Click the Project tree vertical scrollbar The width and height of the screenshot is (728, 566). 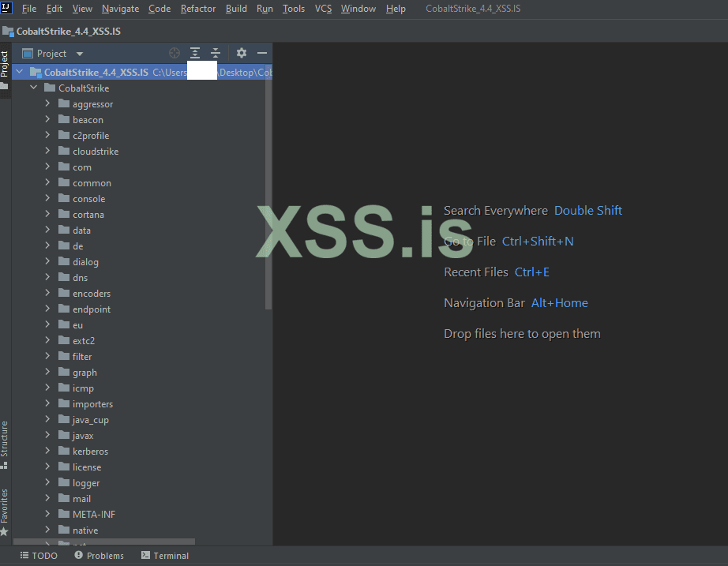click(268, 197)
